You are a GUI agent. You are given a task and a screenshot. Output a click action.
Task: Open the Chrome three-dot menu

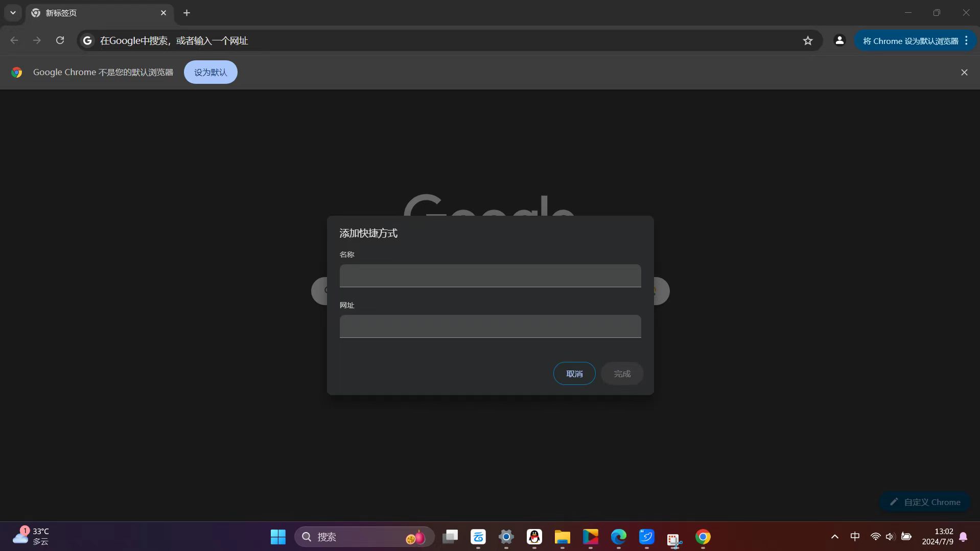click(x=966, y=40)
